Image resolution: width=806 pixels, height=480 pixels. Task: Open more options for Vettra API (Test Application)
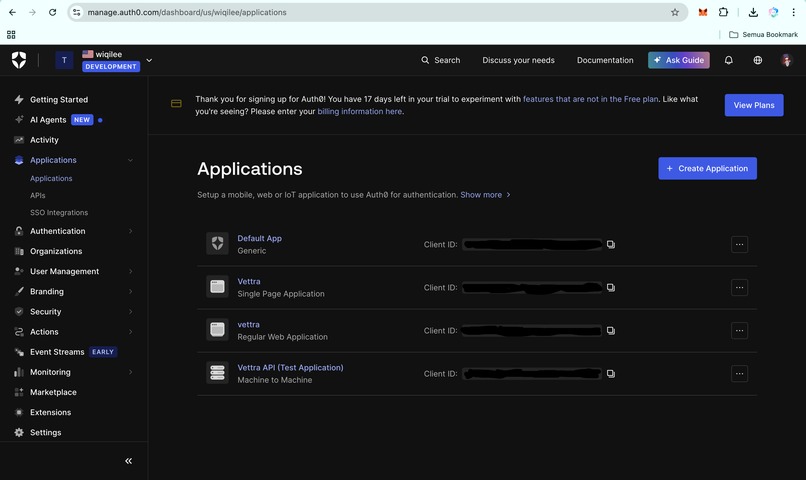pos(739,374)
